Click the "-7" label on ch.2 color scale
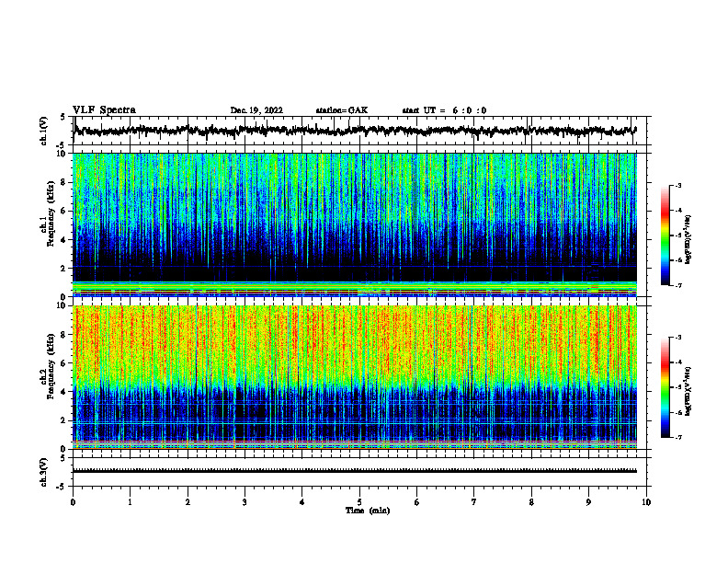The height and width of the screenshot is (563, 728). point(678,437)
